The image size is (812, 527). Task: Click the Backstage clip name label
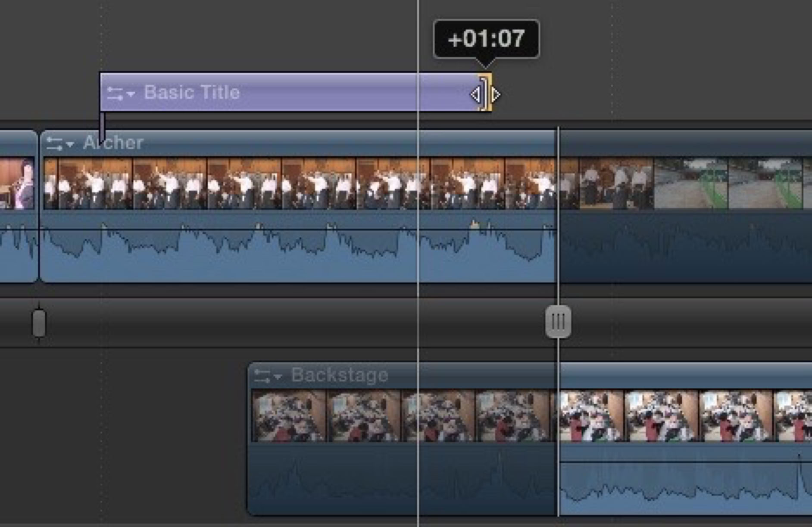point(340,375)
